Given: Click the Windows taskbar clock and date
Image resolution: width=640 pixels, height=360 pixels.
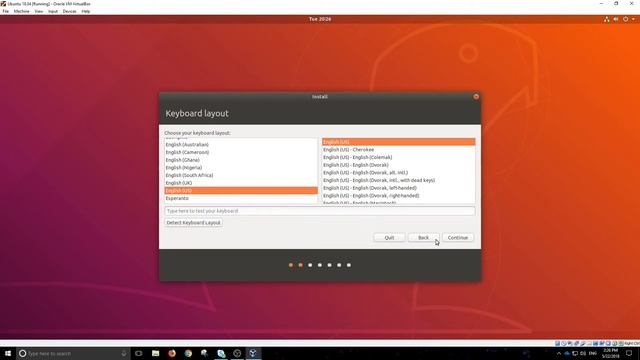Looking at the screenshot, I should (x=610, y=353).
